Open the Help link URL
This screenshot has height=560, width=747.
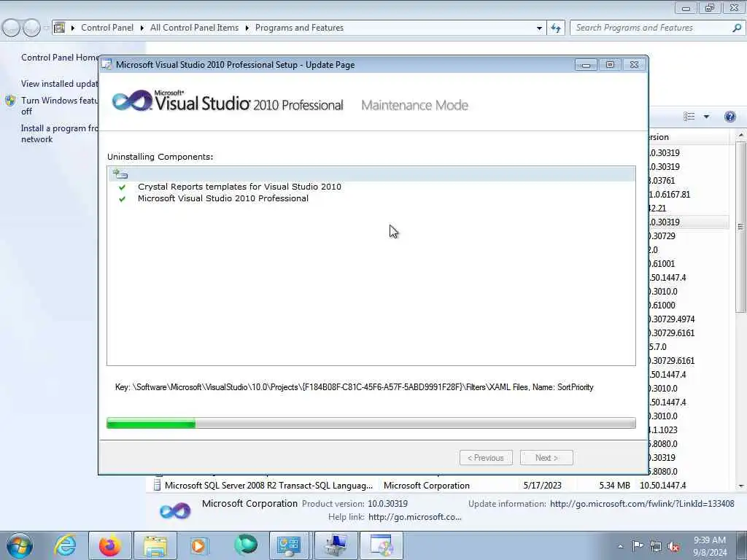pyautogui.click(x=415, y=517)
